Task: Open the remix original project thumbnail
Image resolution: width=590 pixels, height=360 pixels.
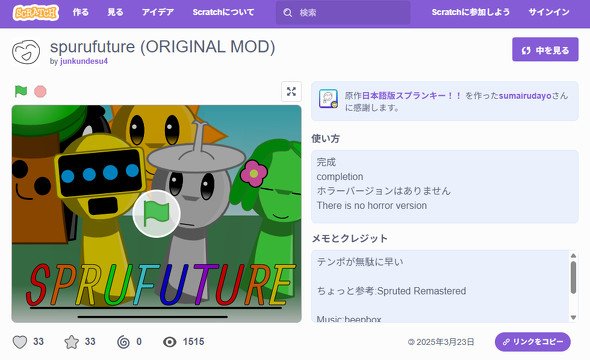Action: coord(328,99)
